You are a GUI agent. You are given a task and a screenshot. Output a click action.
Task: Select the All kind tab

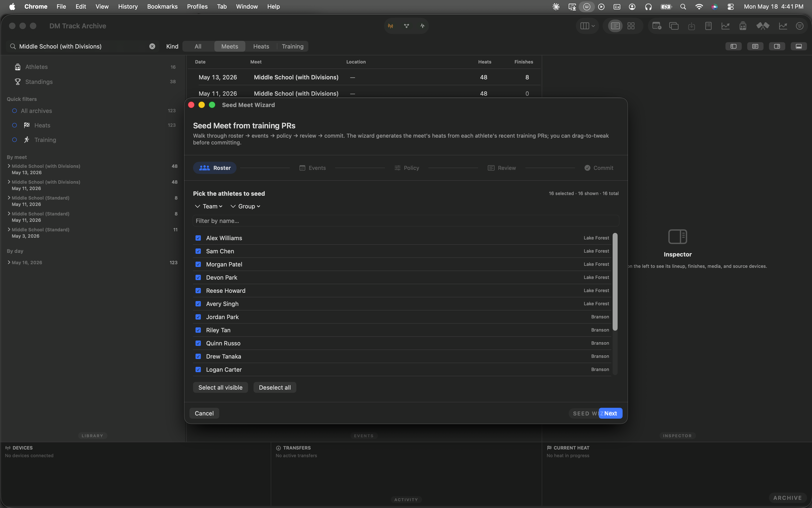[198, 46]
